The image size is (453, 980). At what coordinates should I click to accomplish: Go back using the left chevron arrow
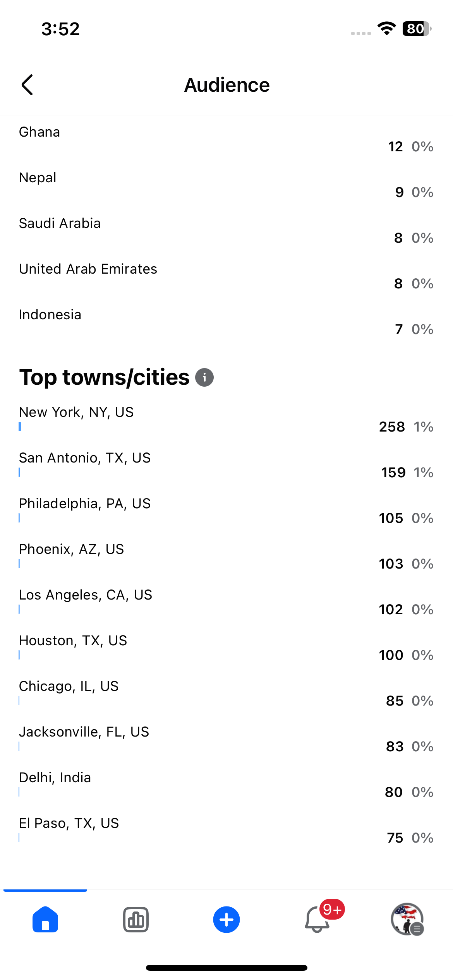pyautogui.click(x=27, y=85)
